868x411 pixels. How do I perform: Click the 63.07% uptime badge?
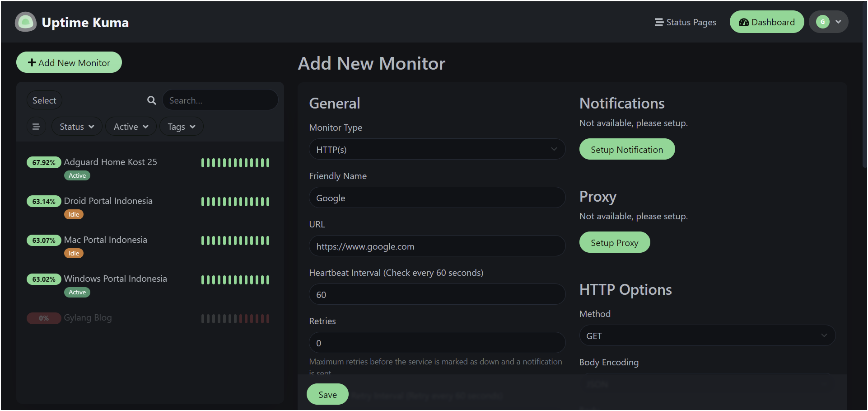point(44,240)
